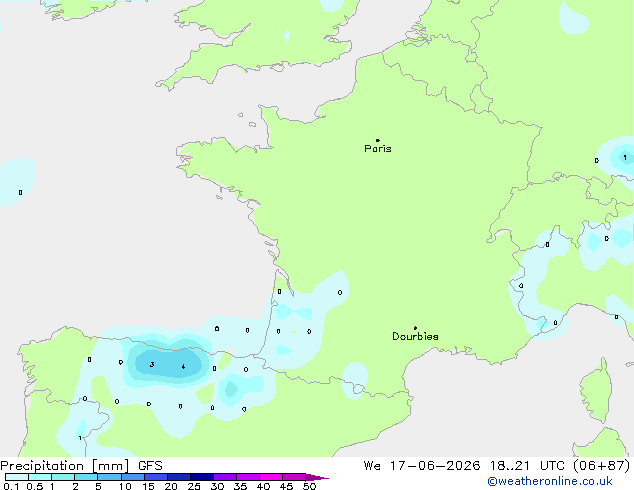634x490 pixels.
Task: Pick the 35–40 mm legend swatch
Action: tap(247, 477)
